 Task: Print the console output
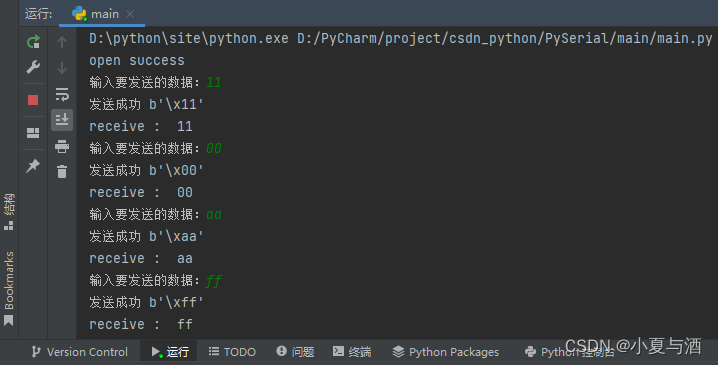[62, 147]
